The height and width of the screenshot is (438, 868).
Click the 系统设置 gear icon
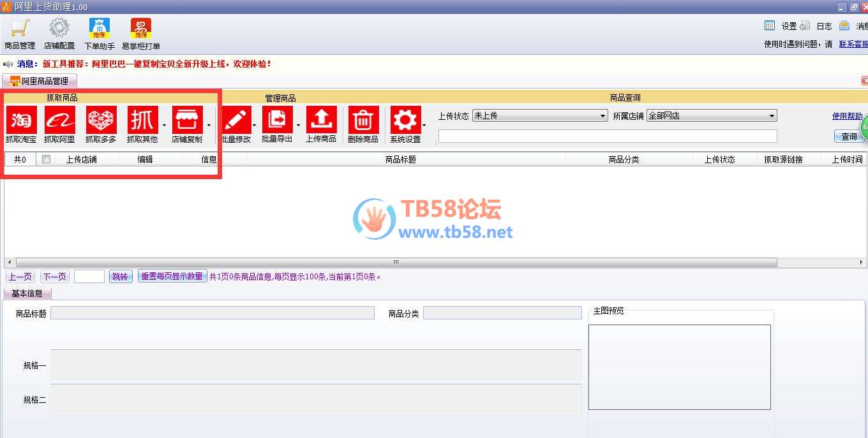pos(405,120)
